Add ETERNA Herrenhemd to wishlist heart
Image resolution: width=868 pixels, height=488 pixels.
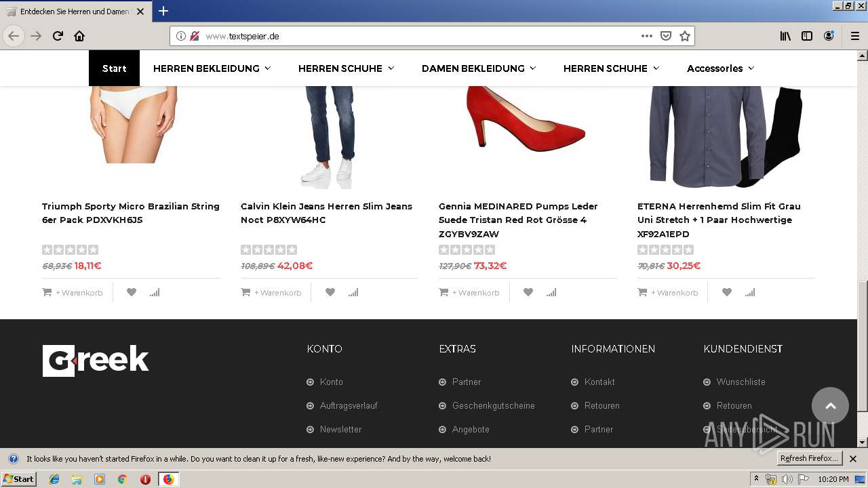(x=727, y=292)
